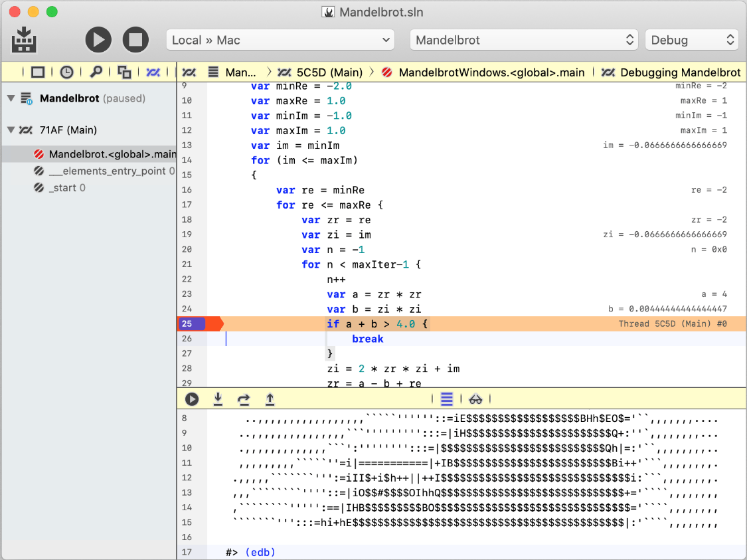This screenshot has height=560, width=747.
Task: Click 'if a + b > 4.0 {' line
Action: (377, 324)
